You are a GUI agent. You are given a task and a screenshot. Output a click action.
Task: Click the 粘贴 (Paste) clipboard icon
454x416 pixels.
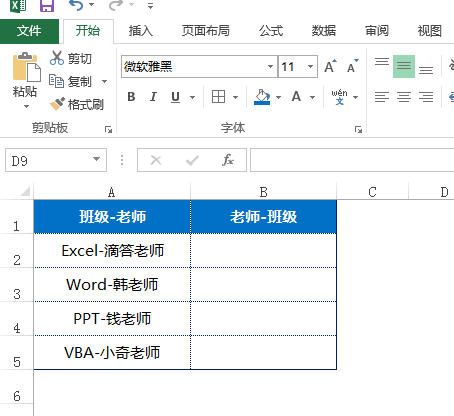pyautogui.click(x=26, y=67)
